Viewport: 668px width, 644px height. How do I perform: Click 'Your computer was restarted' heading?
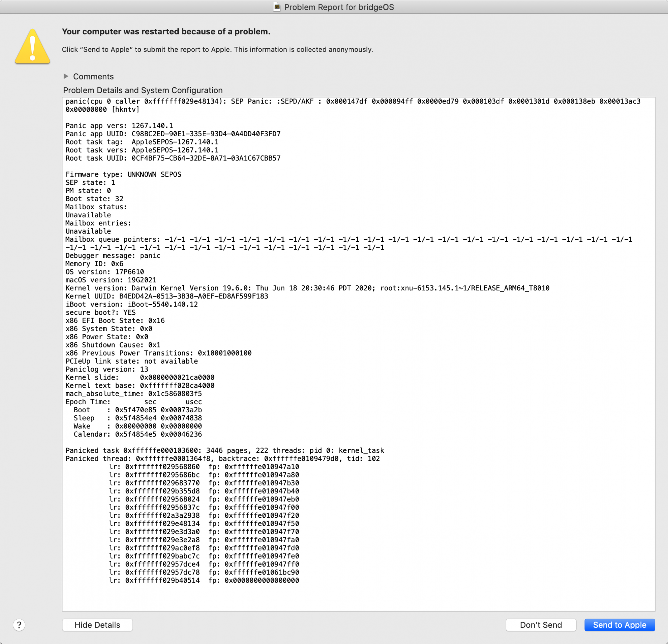[166, 32]
